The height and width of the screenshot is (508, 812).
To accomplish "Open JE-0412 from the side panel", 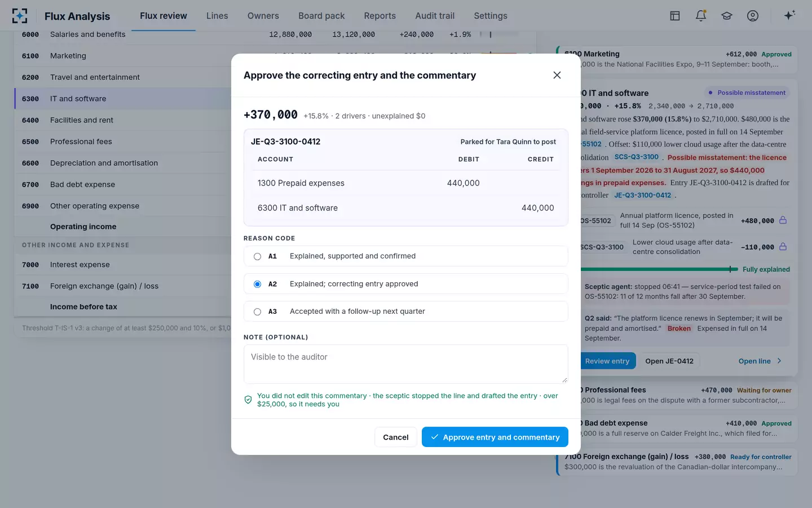I will [669, 361].
